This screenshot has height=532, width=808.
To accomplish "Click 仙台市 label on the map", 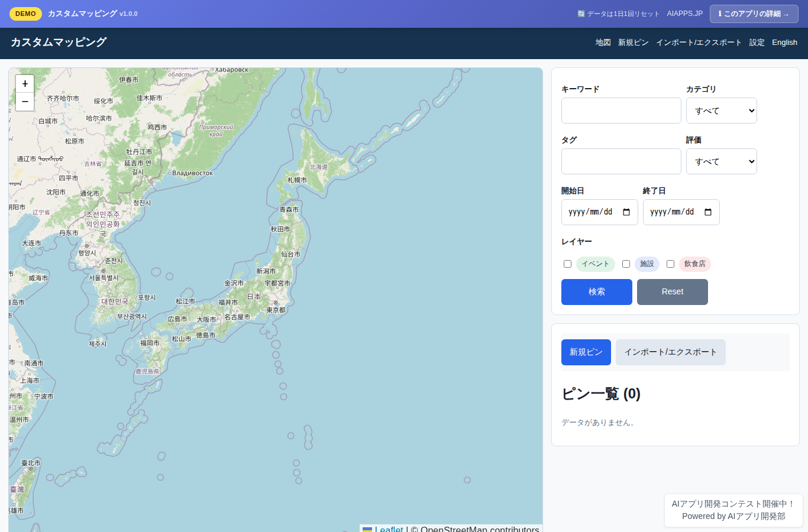I will tap(290, 254).
